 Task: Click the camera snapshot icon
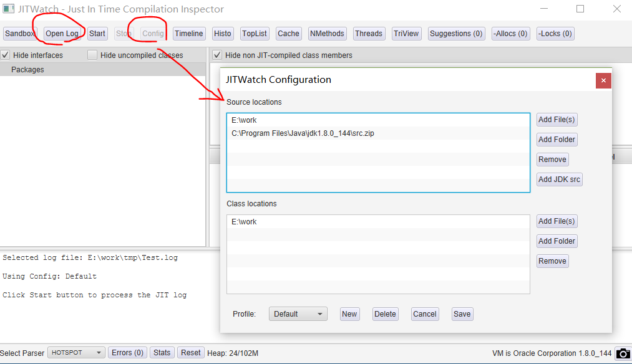tap(623, 353)
